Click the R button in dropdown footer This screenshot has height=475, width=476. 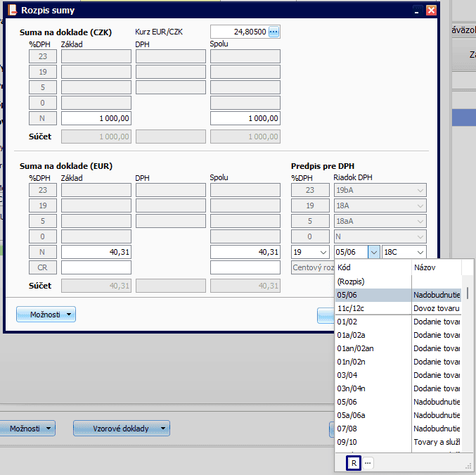pyautogui.click(x=354, y=463)
